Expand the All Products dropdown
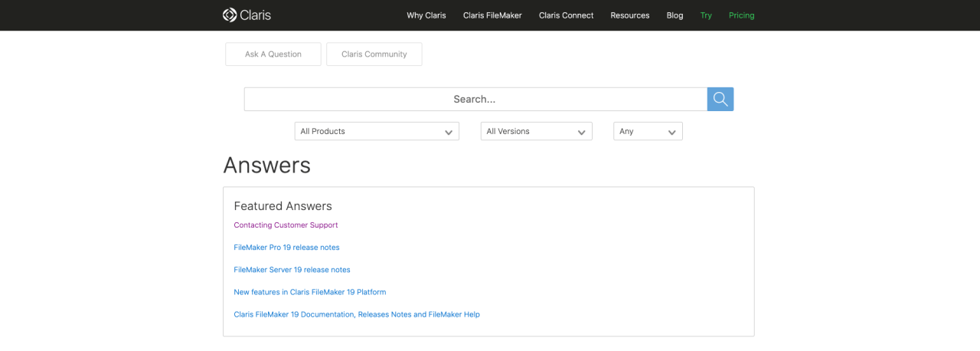This screenshot has width=980, height=351. tap(377, 131)
